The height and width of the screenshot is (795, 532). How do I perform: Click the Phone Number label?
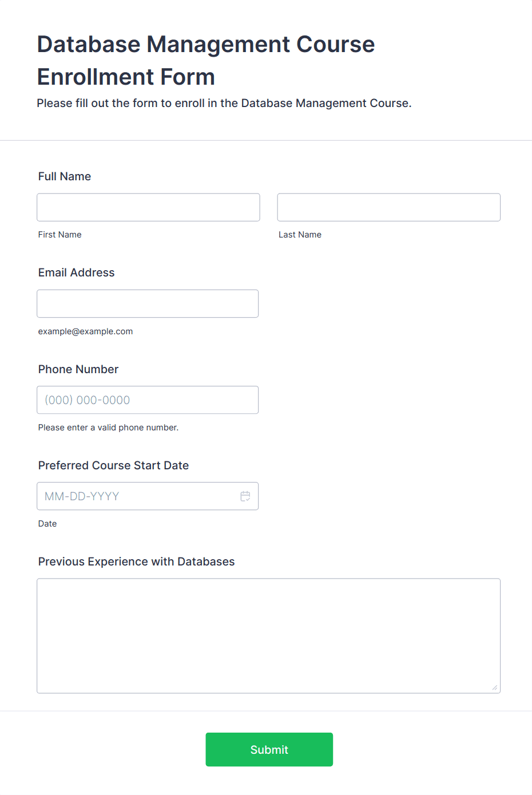[78, 369]
